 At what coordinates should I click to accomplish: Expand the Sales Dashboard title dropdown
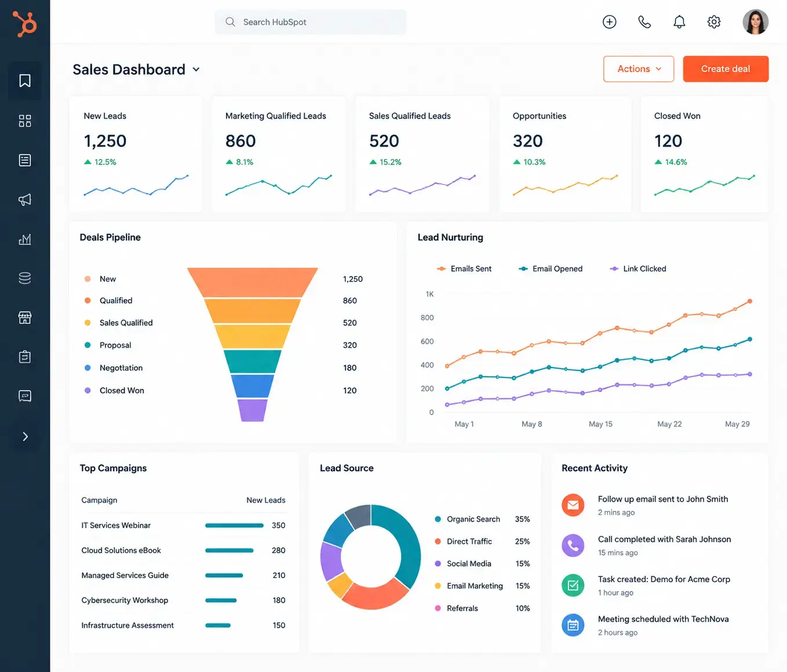tap(196, 70)
